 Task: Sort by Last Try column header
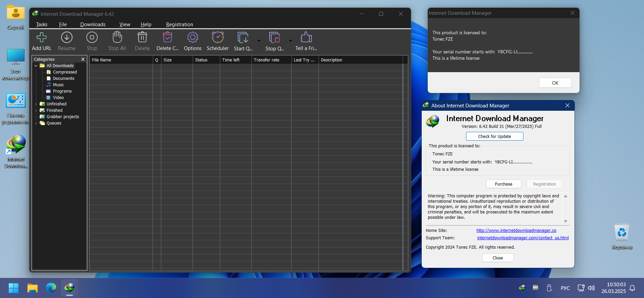pyautogui.click(x=305, y=60)
